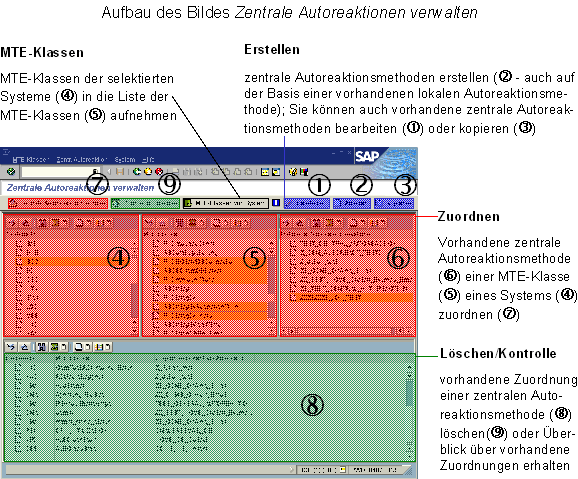Screen dimensions: 578x479
Task: Go back with the green arrow icon
Action: (x=137, y=171)
